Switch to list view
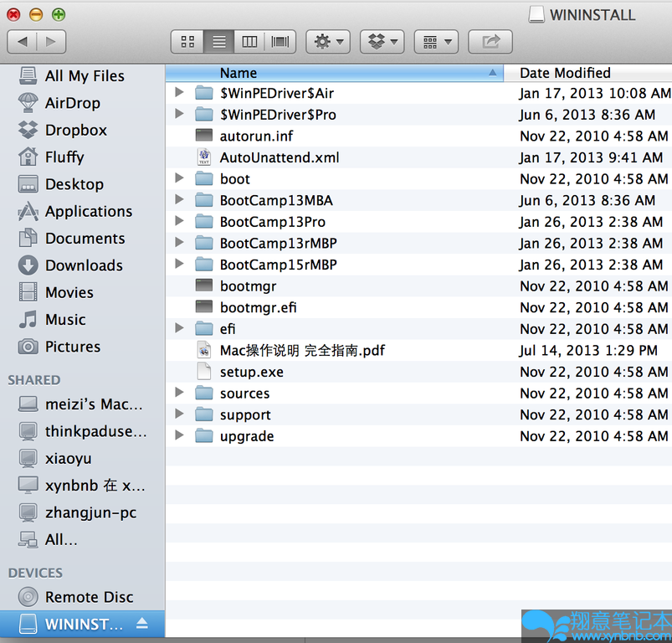672x643 pixels. coord(219,42)
